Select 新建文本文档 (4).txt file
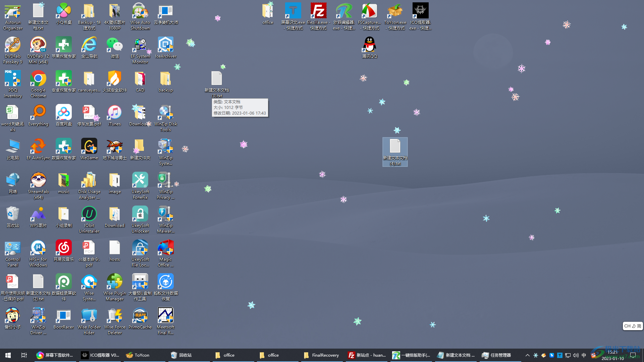The height and width of the screenshot is (362, 644). [x=395, y=152]
